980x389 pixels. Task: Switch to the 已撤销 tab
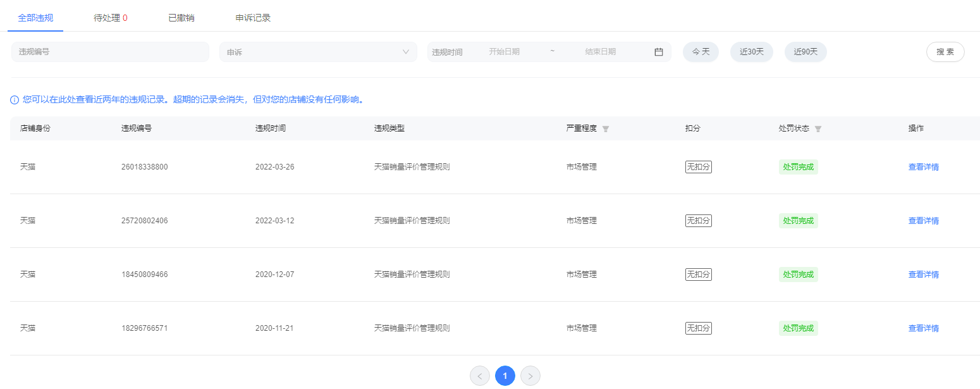[181, 18]
